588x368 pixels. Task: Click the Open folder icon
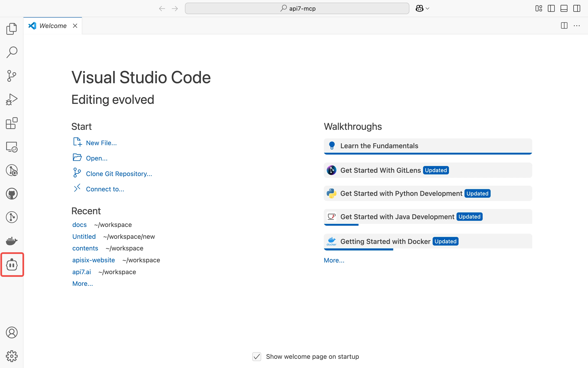77,157
